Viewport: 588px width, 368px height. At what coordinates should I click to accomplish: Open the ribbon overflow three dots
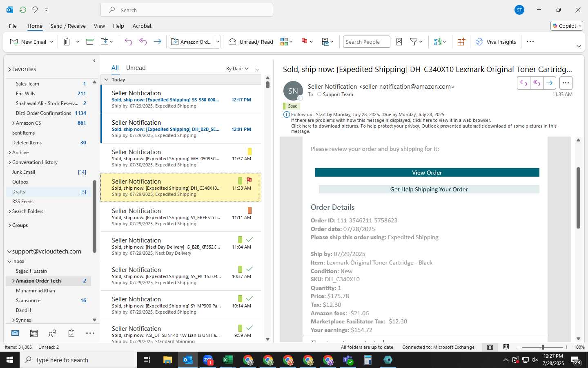click(x=530, y=42)
